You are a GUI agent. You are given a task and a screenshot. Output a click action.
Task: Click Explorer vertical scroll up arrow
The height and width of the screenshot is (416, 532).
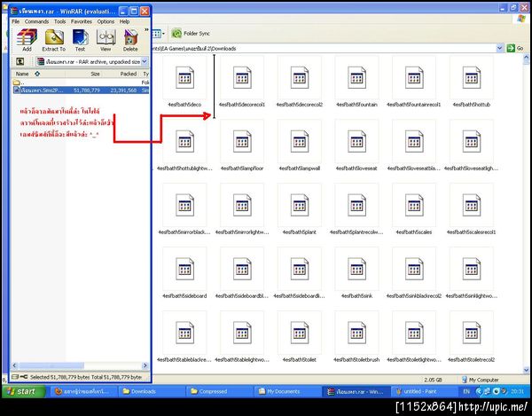click(x=526, y=58)
